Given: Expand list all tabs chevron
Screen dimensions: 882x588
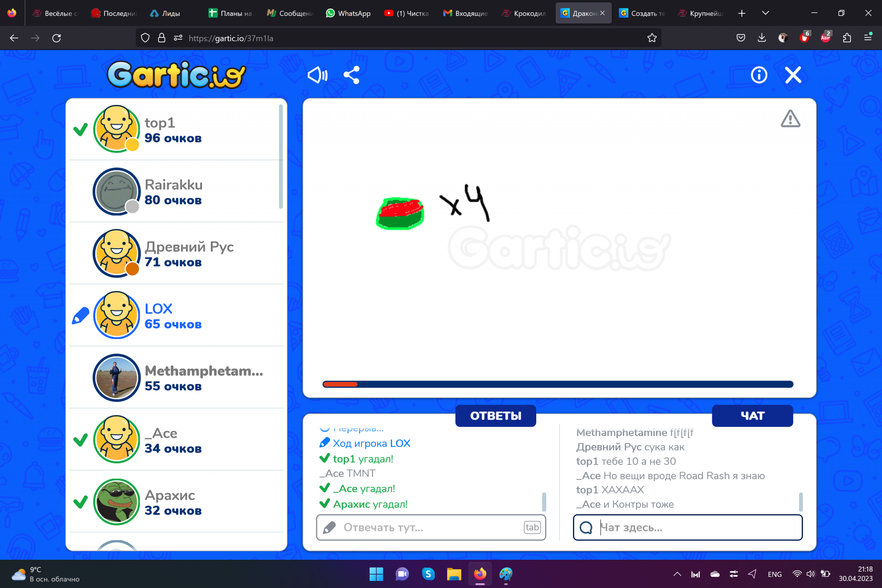Looking at the screenshot, I should tap(766, 13).
